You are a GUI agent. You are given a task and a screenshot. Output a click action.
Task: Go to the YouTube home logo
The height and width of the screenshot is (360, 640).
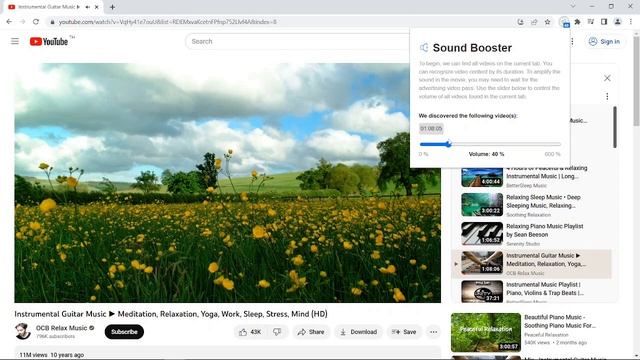[49, 41]
